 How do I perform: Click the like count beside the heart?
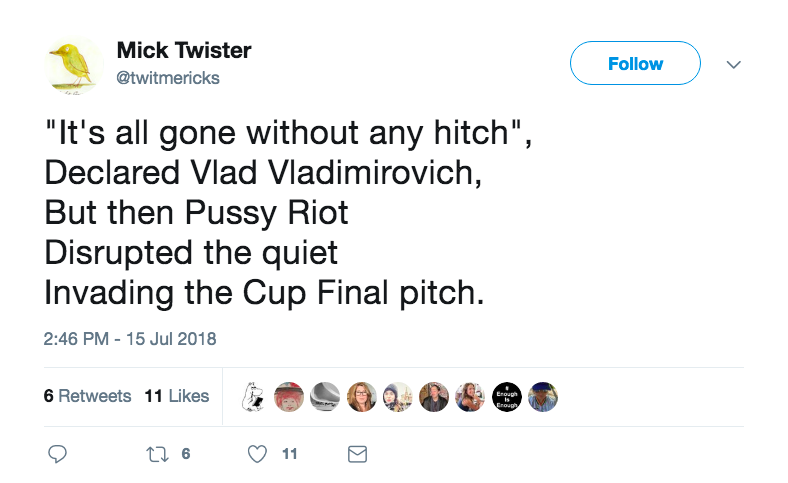pyautogui.click(x=289, y=454)
